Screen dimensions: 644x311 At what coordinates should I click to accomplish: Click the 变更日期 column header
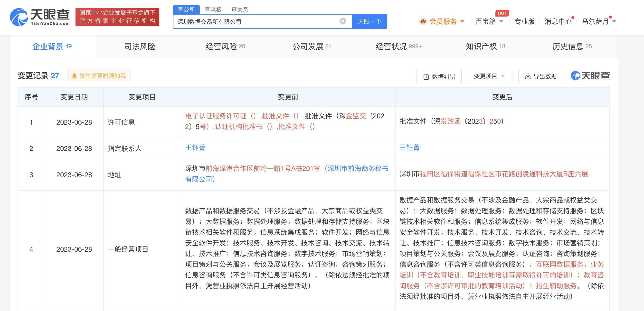(x=74, y=97)
